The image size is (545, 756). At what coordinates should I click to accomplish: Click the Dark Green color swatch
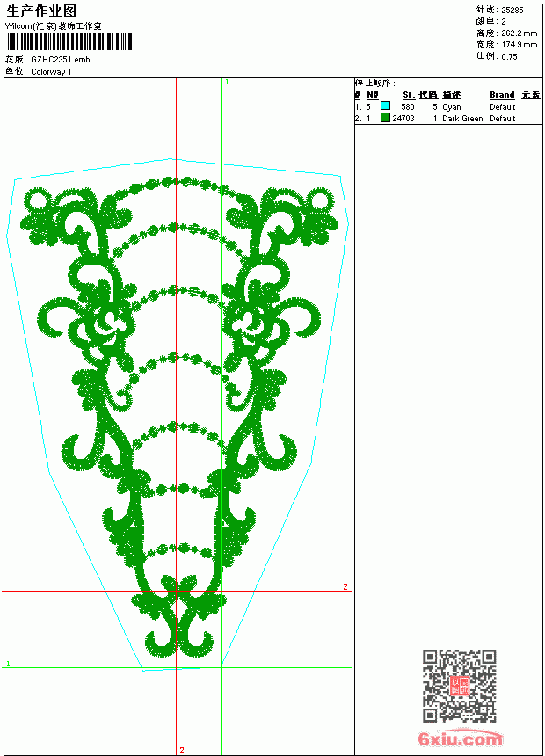[x=385, y=117]
